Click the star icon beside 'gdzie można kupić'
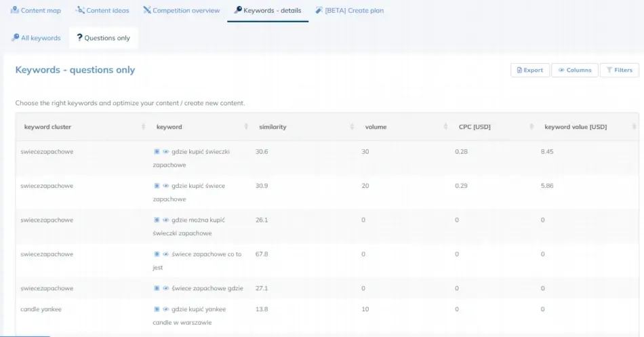The height and width of the screenshot is (337, 644). [157, 220]
